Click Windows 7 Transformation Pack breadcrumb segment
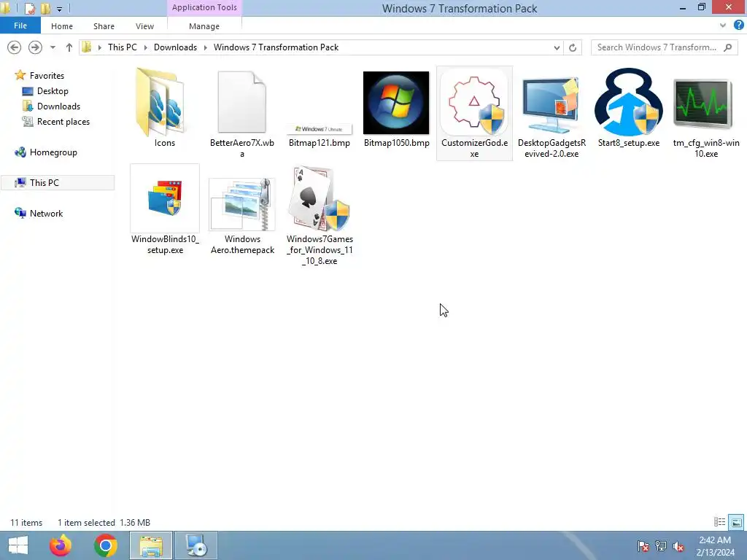747x560 pixels. click(276, 47)
